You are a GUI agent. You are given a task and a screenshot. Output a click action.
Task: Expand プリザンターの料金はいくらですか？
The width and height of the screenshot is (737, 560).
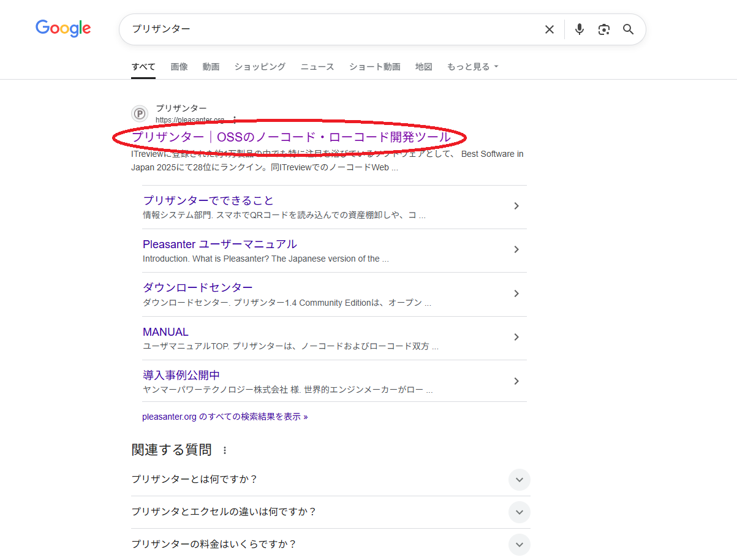click(x=520, y=545)
